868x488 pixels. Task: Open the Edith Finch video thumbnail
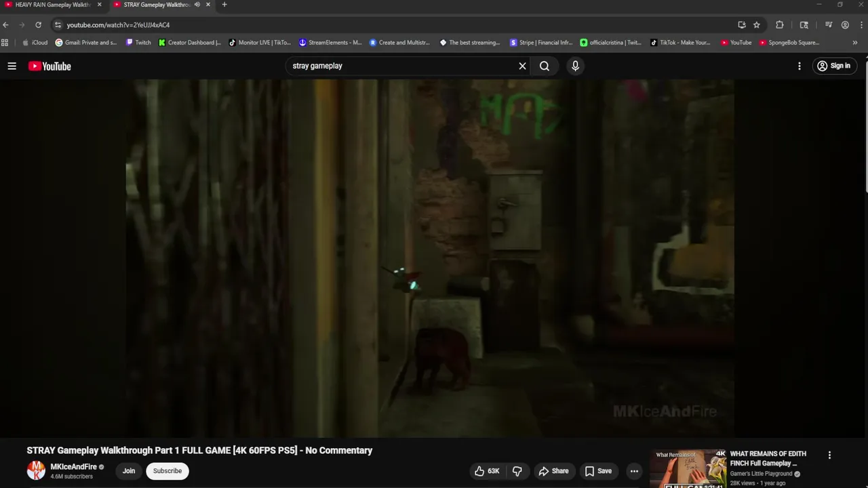coord(688,468)
